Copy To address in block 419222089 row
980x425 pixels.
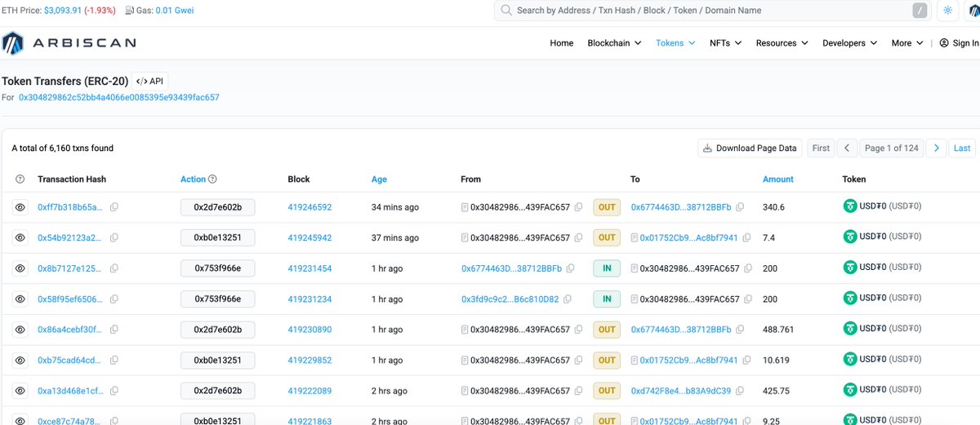pos(738,391)
